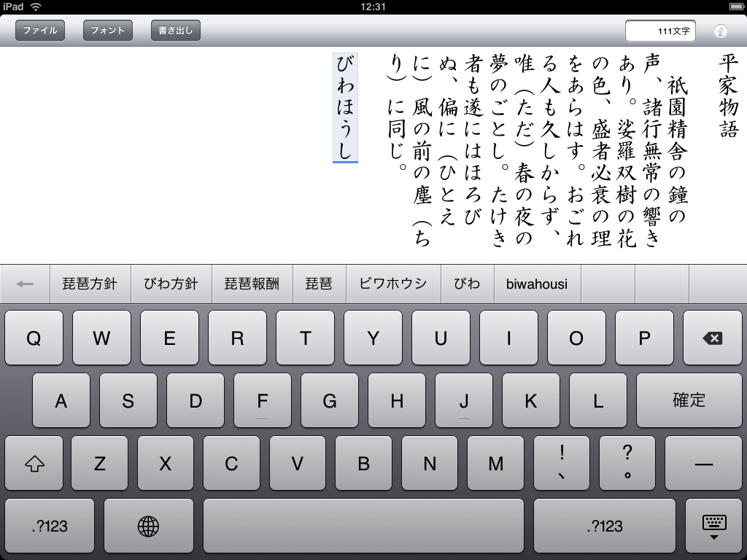Tap the D key

click(196, 400)
